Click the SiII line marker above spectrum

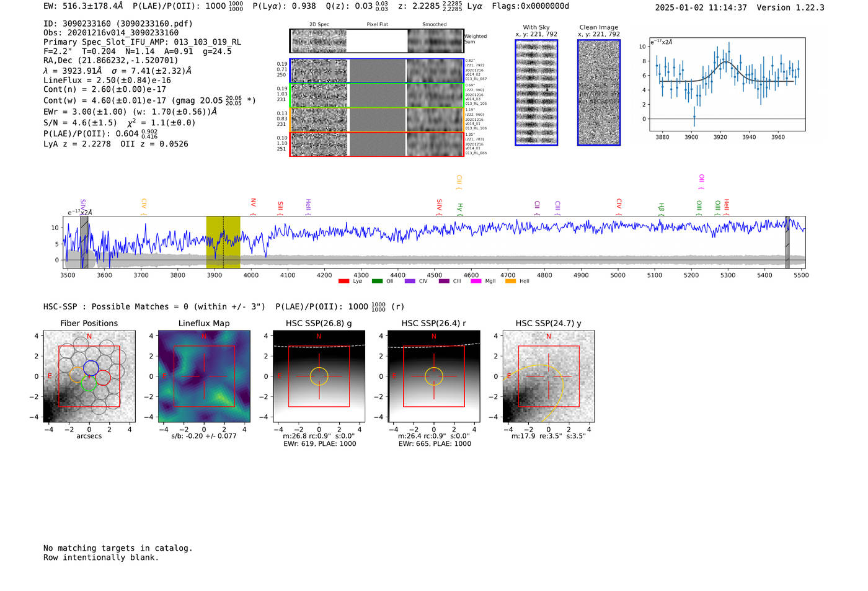(280, 208)
